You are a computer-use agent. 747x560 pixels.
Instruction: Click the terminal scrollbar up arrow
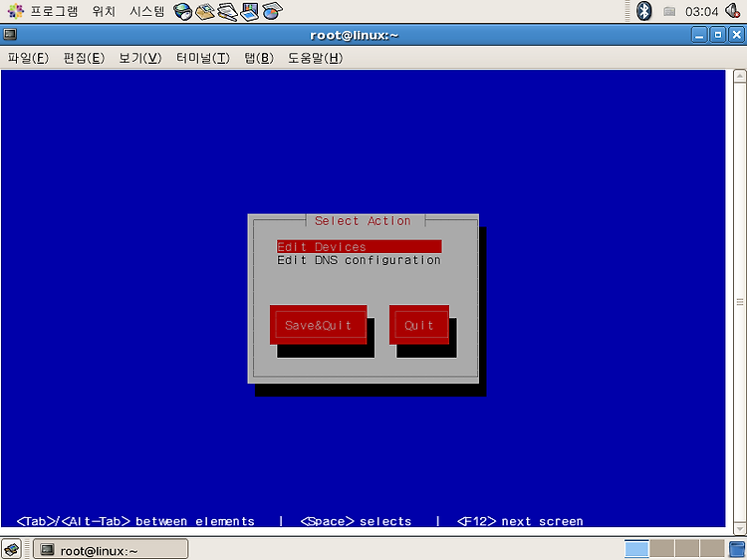pos(740,77)
